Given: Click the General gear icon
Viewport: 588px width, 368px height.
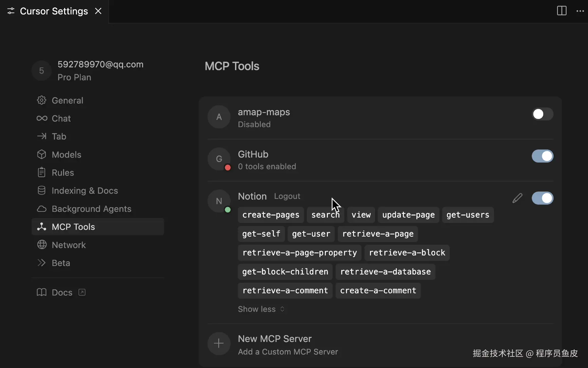Looking at the screenshot, I should click(x=42, y=100).
